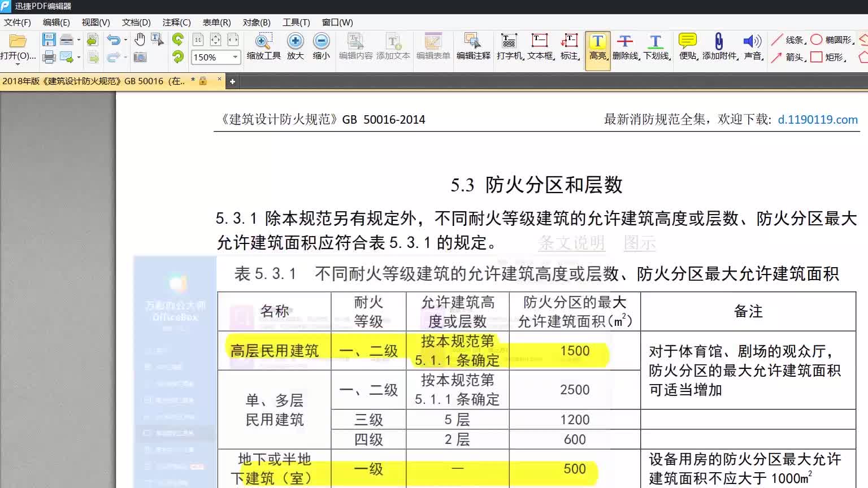
Task: Select the 文本框 text box tool
Action: [x=541, y=47]
